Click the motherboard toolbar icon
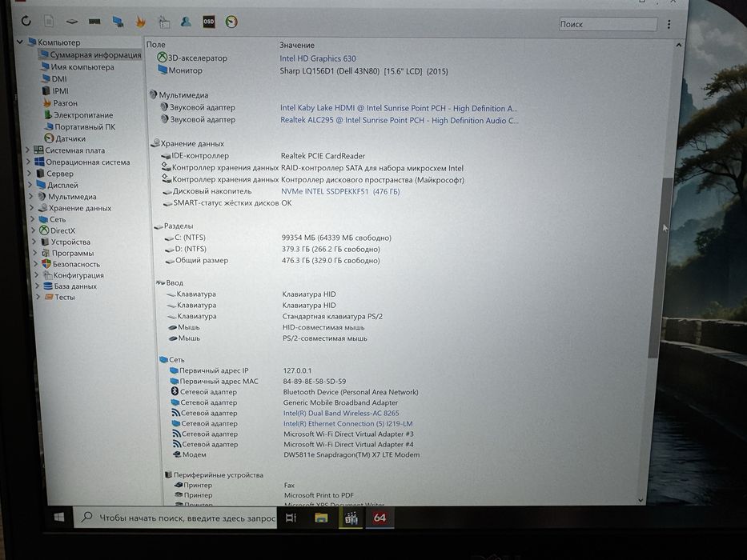 tap(71, 22)
